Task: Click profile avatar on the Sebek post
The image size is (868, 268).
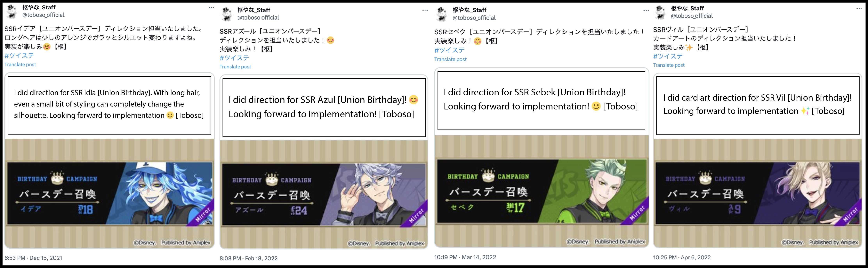Action: (442, 14)
